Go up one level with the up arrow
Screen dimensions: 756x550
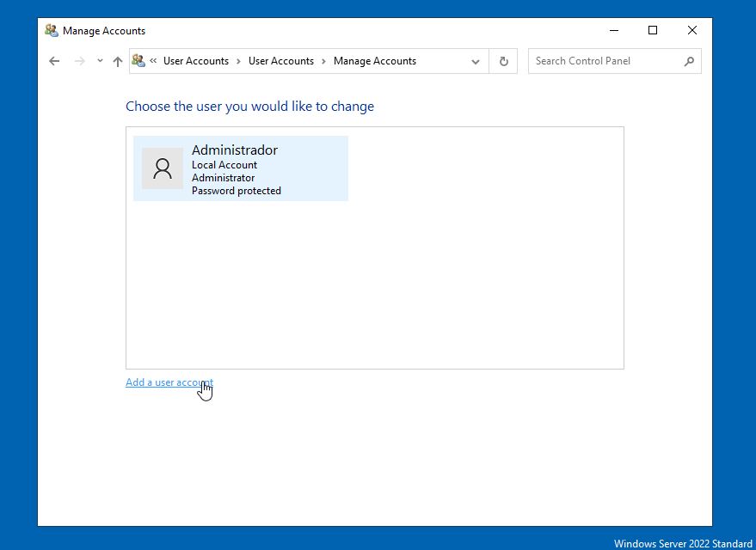(x=118, y=61)
